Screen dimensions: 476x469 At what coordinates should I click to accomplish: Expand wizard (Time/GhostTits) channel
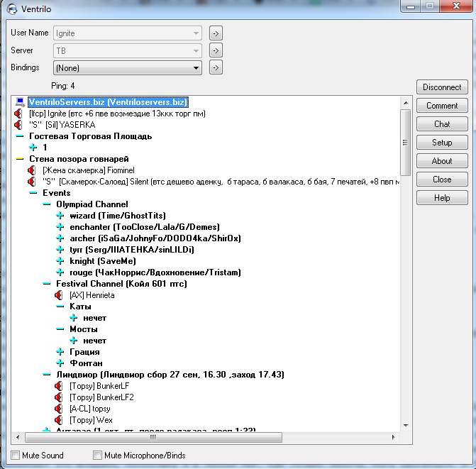click(x=60, y=216)
